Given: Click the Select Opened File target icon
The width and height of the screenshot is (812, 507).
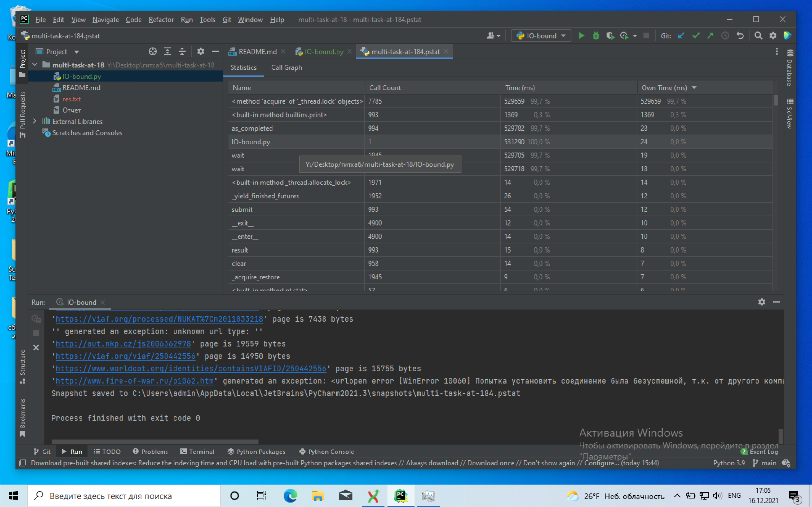Looking at the screenshot, I should point(153,51).
